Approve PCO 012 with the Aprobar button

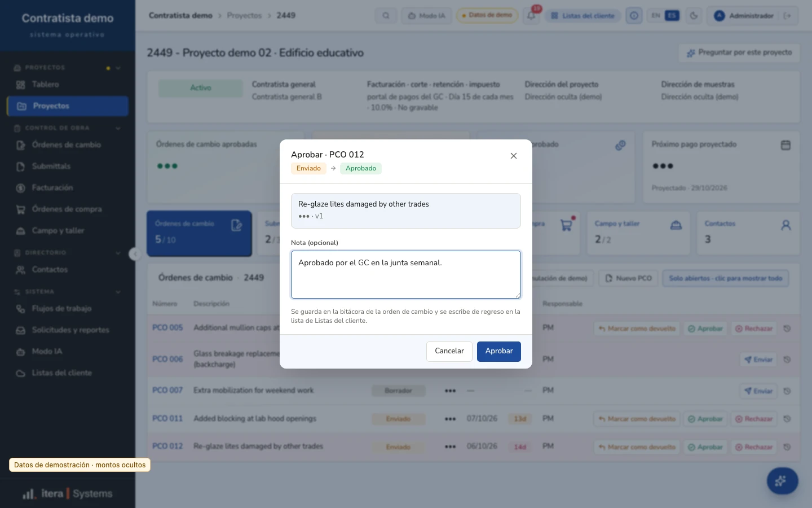coord(498,351)
